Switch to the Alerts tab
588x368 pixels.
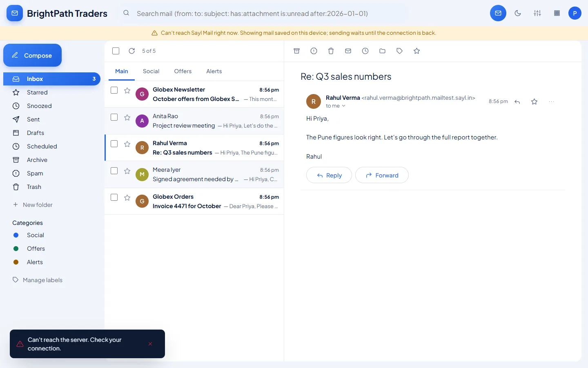coord(214,71)
